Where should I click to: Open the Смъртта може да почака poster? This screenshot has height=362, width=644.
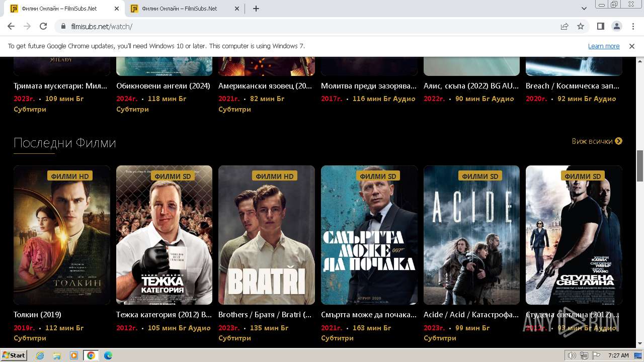pos(369,235)
